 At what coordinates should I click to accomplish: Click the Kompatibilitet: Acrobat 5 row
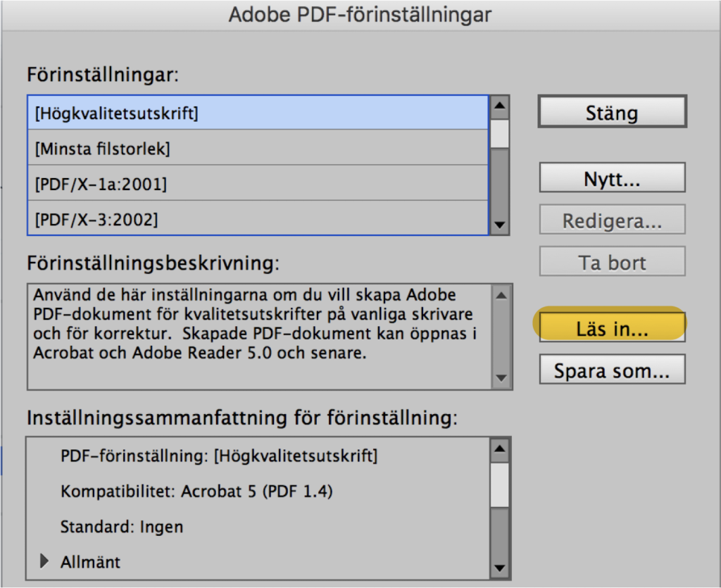[x=258, y=491]
